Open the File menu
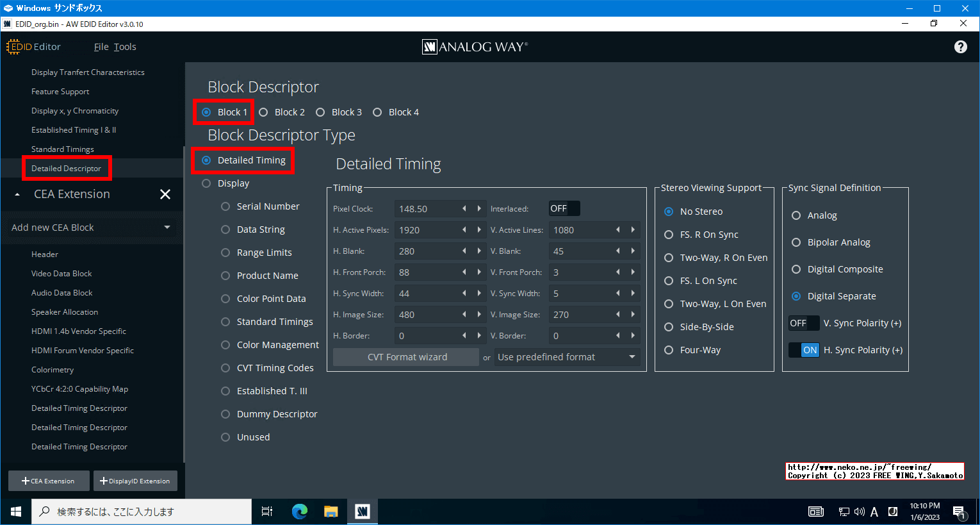Screen dimensions: 980x525 click(x=101, y=47)
